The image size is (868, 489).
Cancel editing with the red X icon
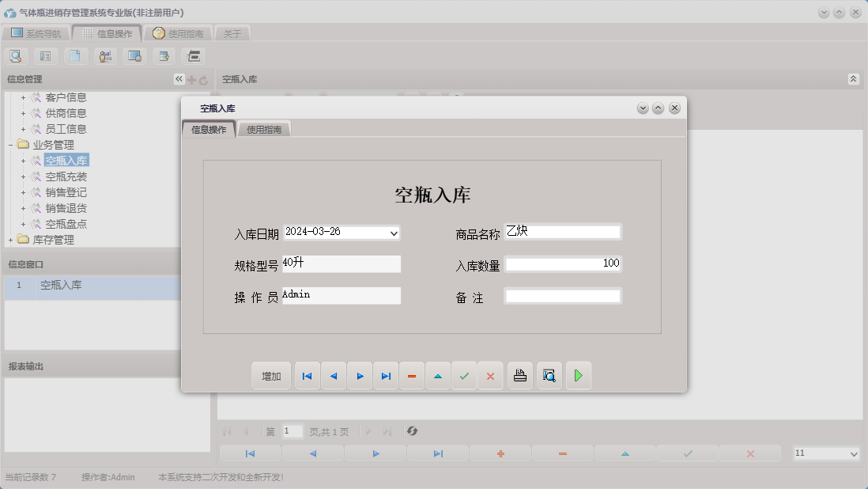[x=490, y=376]
